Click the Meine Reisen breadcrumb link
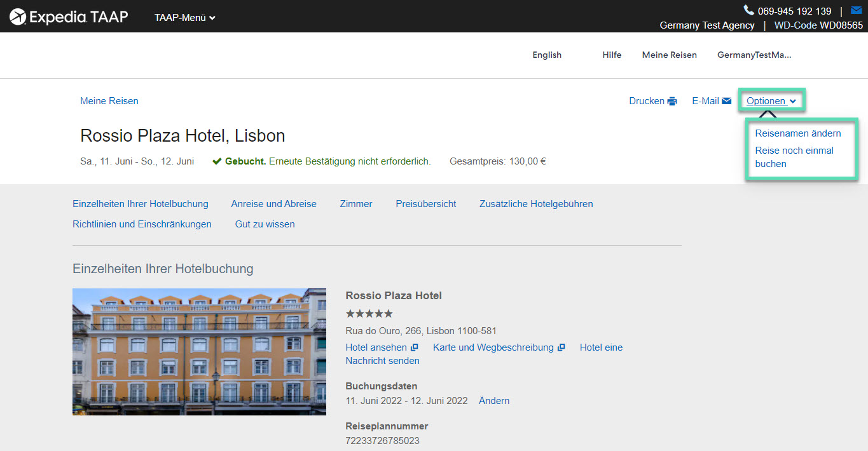 pyautogui.click(x=109, y=101)
